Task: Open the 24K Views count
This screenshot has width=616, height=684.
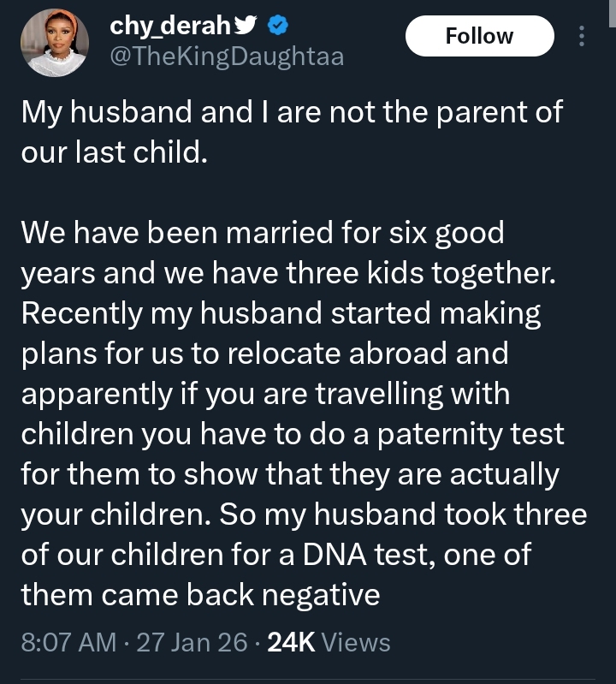Action: tap(329, 642)
